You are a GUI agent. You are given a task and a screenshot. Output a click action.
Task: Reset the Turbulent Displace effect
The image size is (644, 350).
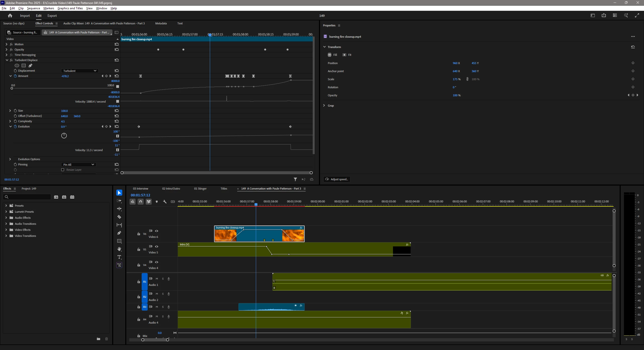[x=117, y=60]
